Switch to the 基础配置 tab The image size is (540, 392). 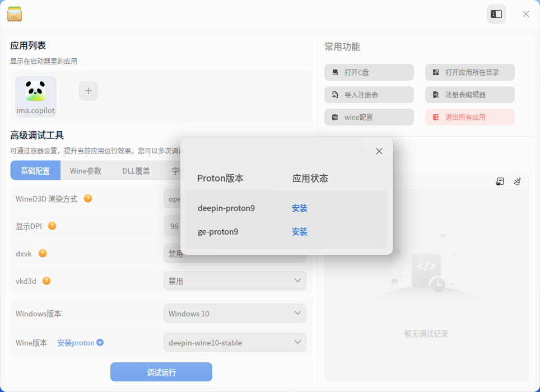[x=35, y=170]
